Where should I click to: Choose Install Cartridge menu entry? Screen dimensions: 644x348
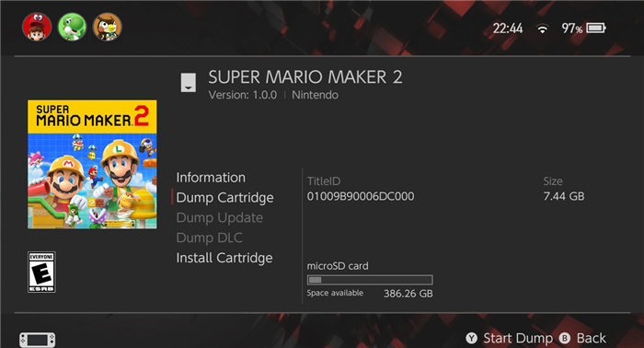tap(224, 258)
